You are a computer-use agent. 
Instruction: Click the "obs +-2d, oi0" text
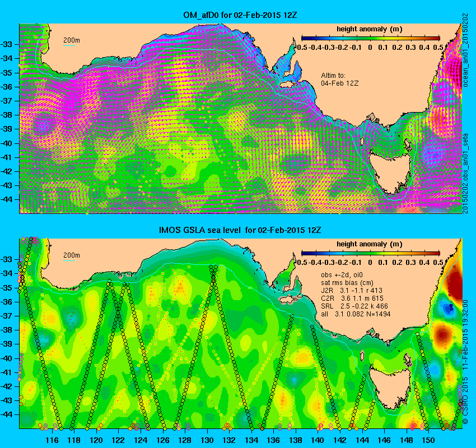[x=340, y=275]
